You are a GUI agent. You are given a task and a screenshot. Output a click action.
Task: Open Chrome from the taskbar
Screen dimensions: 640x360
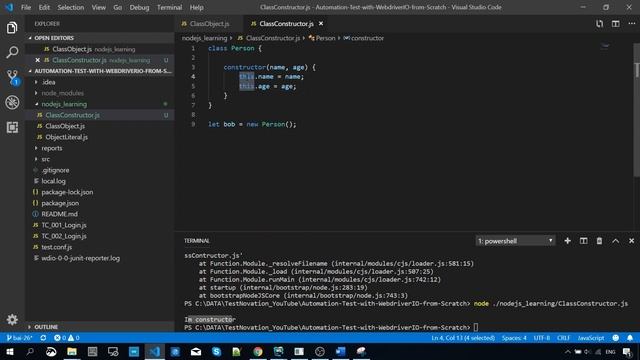(258, 351)
